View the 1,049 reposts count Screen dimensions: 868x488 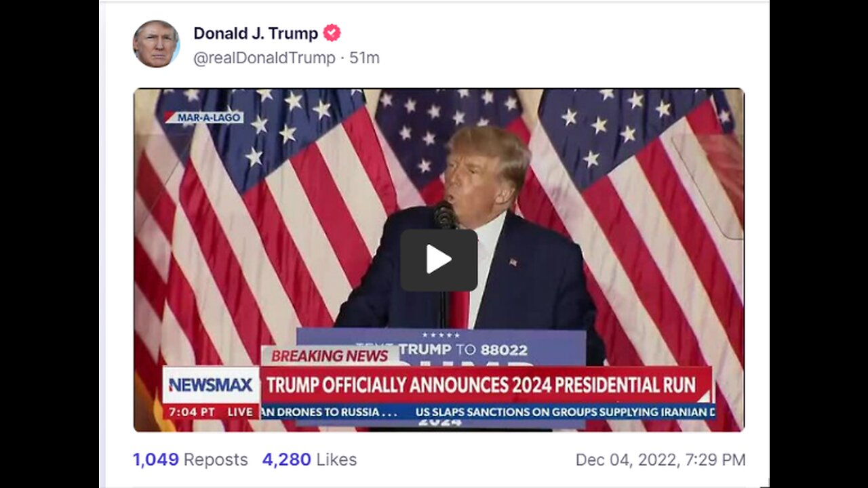click(x=156, y=460)
